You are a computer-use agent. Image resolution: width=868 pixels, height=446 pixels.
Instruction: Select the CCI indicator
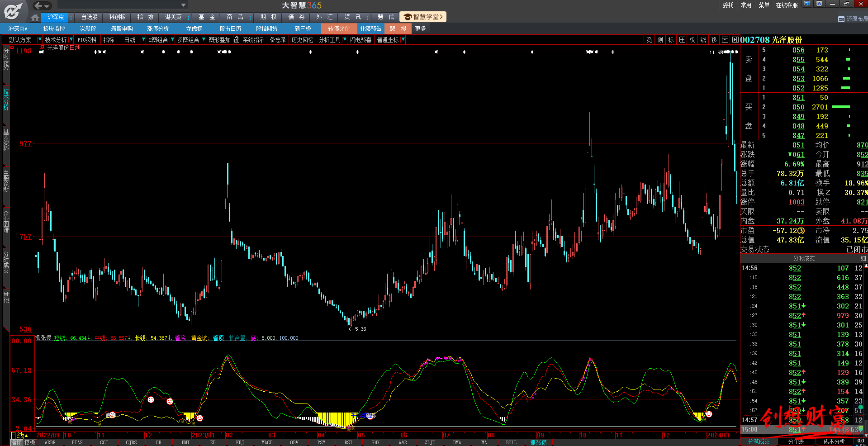104,442
